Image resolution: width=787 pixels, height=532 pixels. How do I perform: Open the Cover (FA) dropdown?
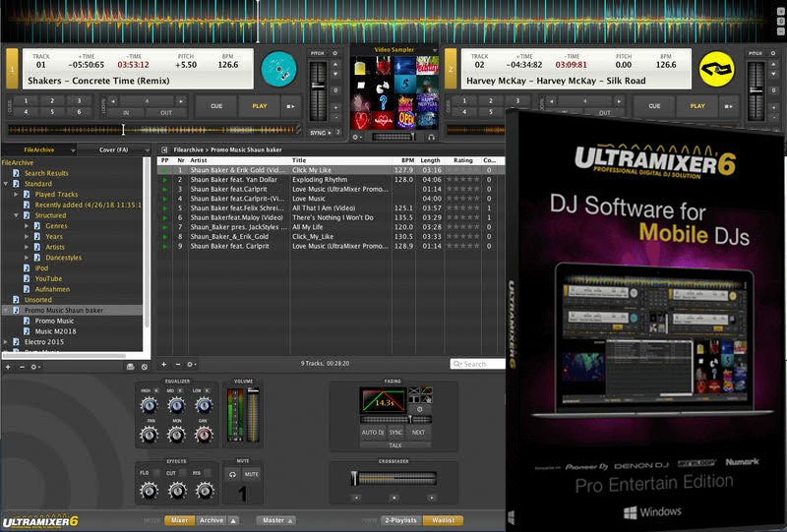tap(147, 150)
